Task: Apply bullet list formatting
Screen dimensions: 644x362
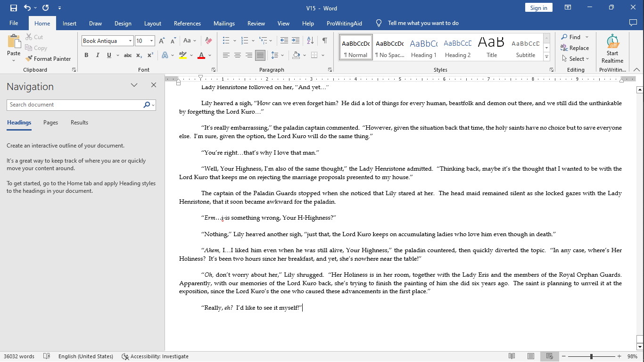Action: 226,41
